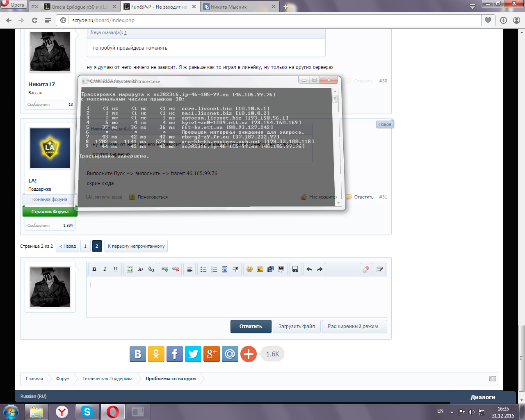Viewport: 525px width, 420px height.
Task: Toggle bold formatting in editor
Action: click(x=94, y=269)
